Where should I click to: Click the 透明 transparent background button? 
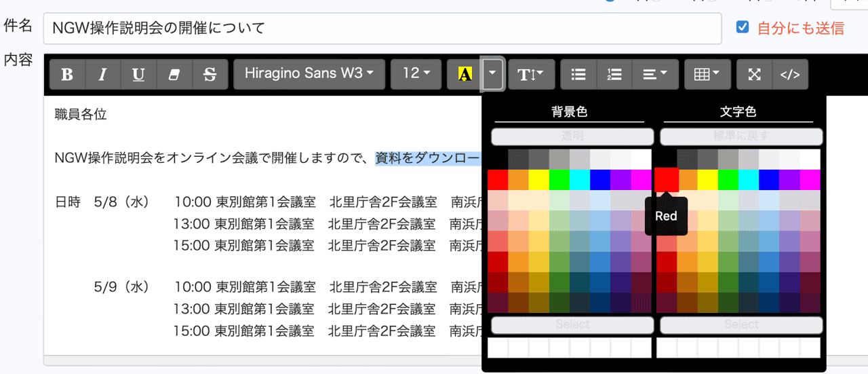tap(572, 136)
